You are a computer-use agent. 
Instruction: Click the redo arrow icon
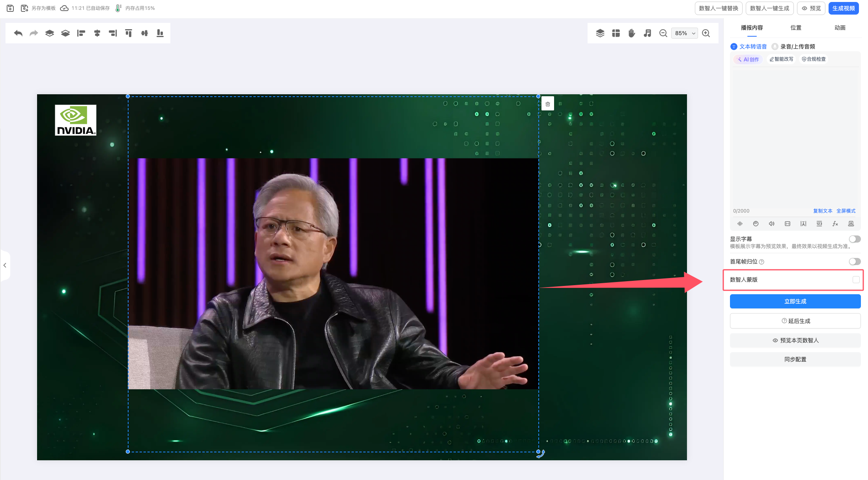[x=34, y=33]
